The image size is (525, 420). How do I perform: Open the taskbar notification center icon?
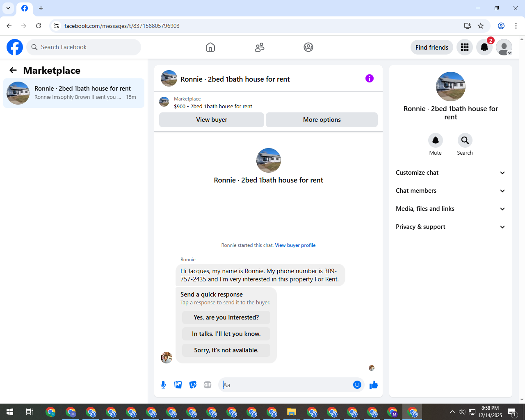tap(512, 412)
